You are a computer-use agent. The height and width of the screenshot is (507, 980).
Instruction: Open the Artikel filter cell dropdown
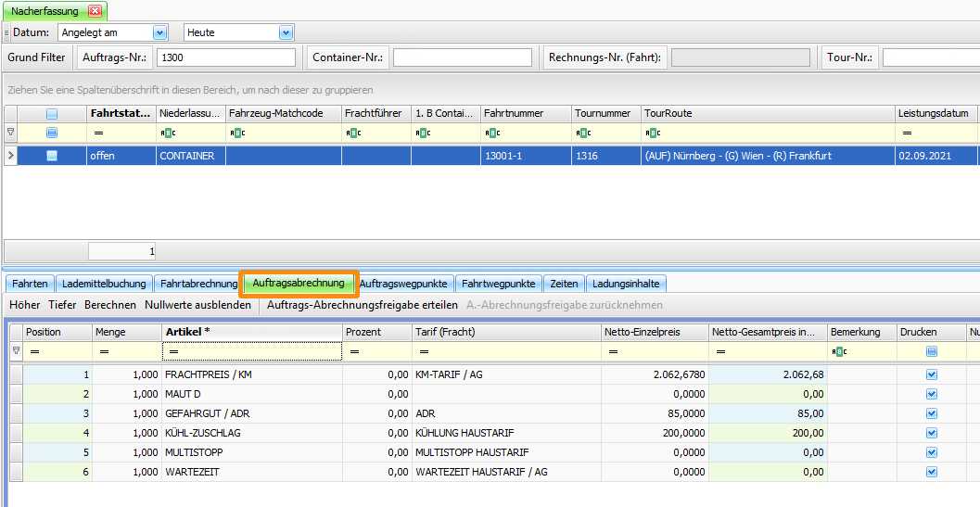pos(251,351)
